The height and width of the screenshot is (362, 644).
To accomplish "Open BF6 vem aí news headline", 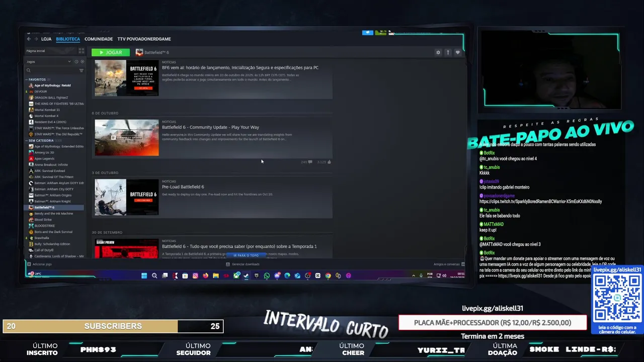I will (x=240, y=67).
